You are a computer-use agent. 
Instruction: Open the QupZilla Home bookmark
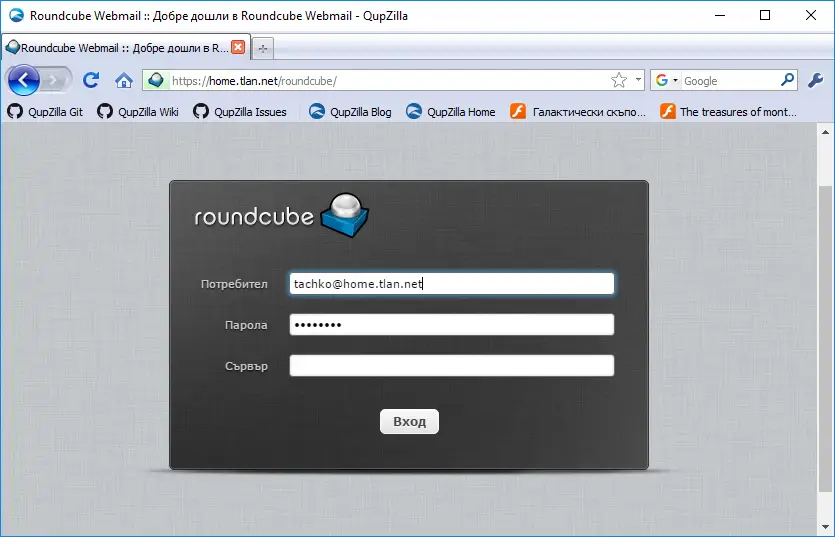click(451, 112)
